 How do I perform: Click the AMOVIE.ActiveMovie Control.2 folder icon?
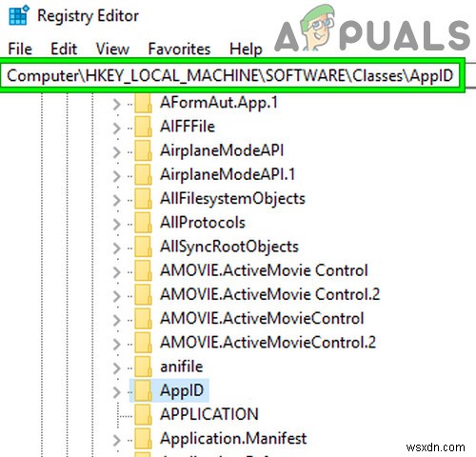point(143,295)
